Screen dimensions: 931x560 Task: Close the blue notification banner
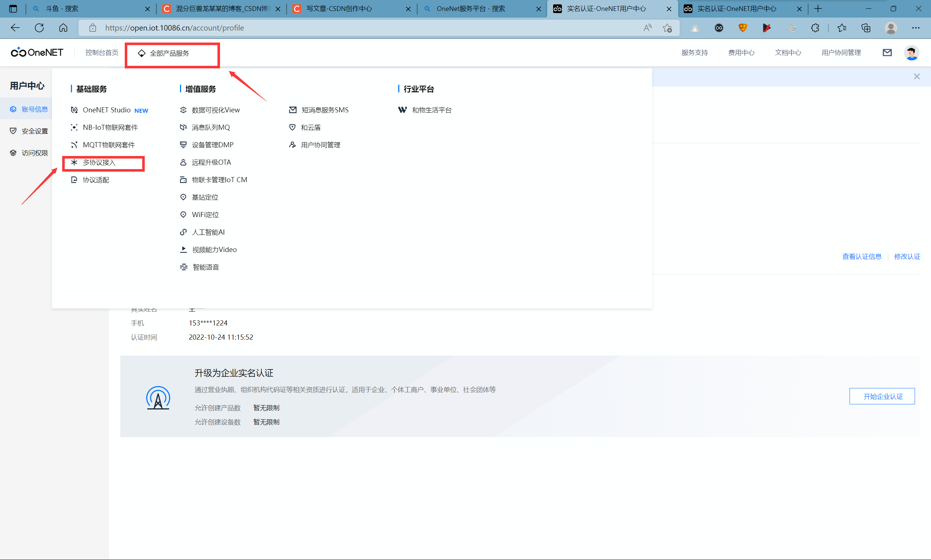(917, 77)
